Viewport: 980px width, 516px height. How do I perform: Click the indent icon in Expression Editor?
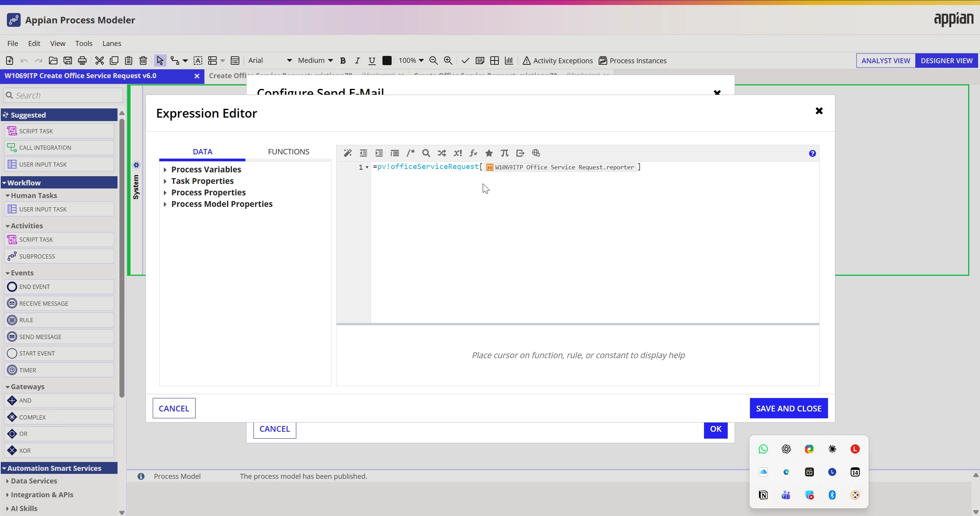pyautogui.click(x=379, y=153)
